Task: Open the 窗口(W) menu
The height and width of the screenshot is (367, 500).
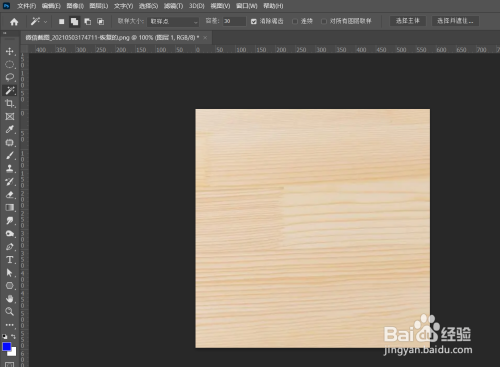Action: tap(247, 6)
